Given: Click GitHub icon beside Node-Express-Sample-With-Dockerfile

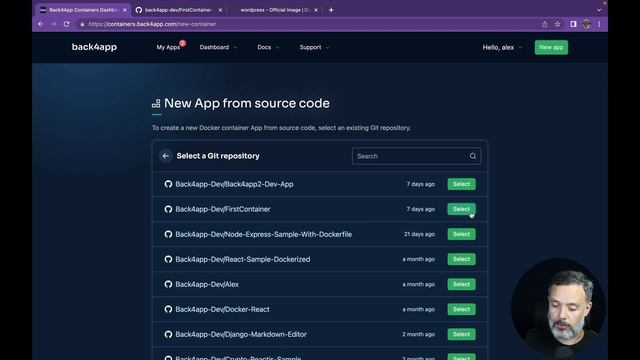Looking at the screenshot, I should (x=168, y=234).
